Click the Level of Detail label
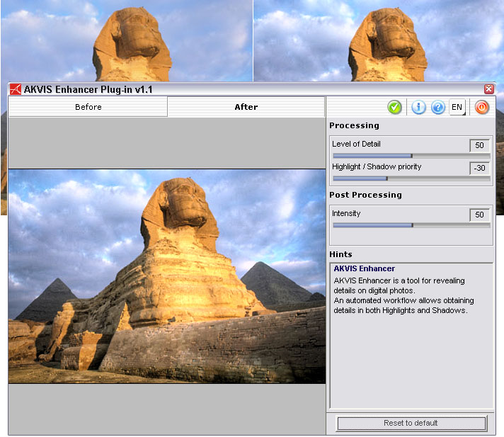 [356, 144]
